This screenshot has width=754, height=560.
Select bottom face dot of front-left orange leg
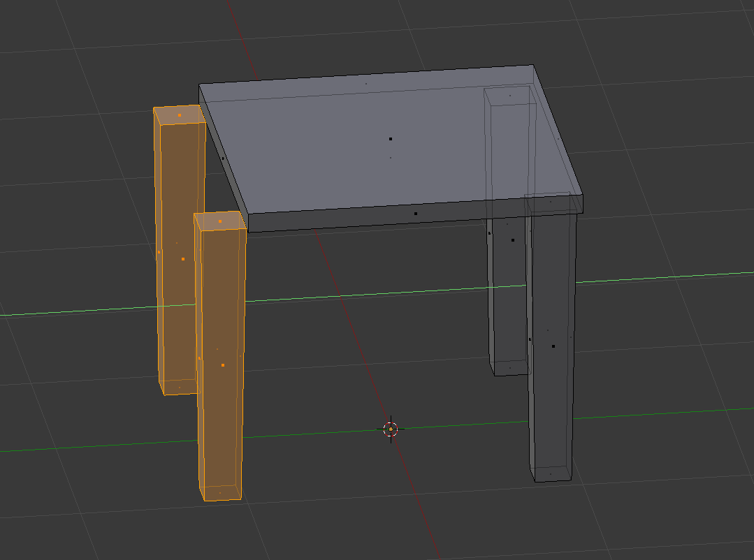click(220, 493)
